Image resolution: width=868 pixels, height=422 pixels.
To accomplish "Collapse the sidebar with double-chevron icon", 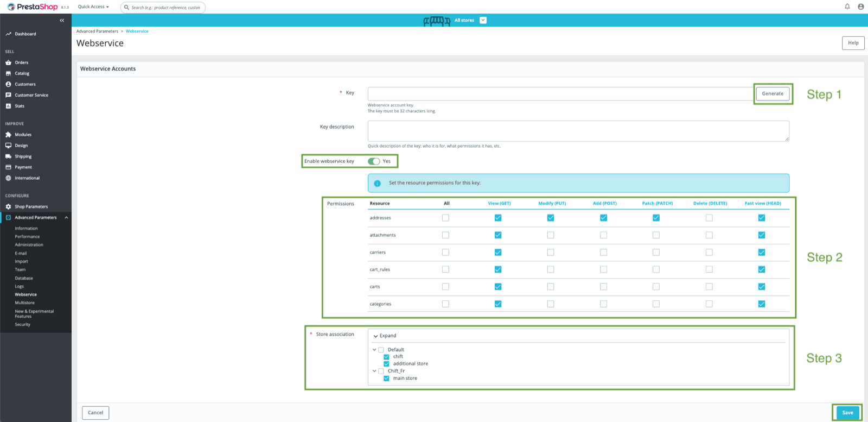I will tap(62, 20).
